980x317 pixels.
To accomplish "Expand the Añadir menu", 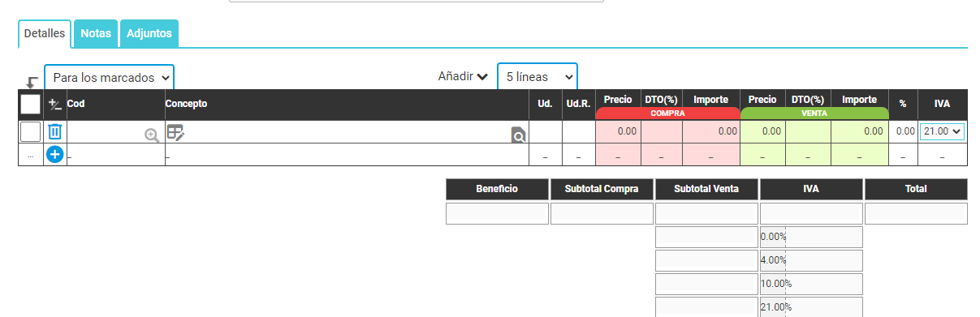I will tap(463, 77).
